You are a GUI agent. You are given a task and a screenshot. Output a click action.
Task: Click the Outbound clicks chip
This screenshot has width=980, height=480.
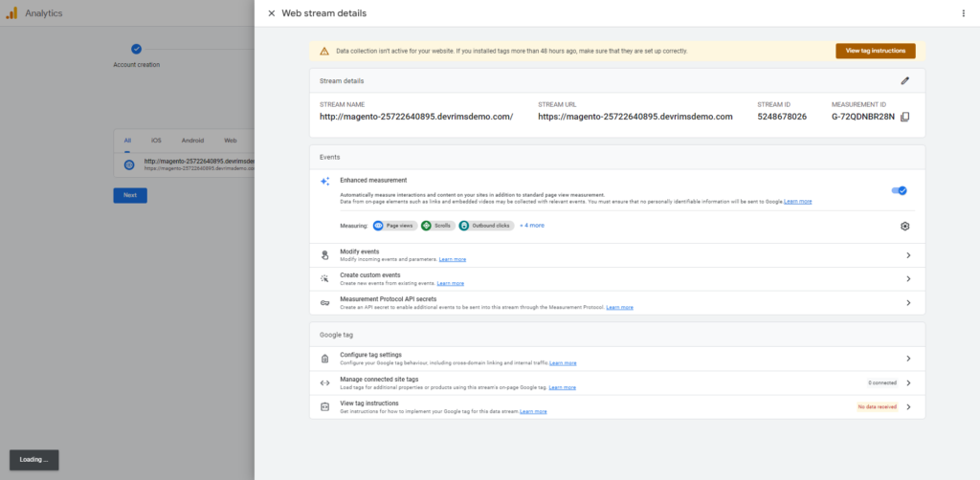coord(486,226)
